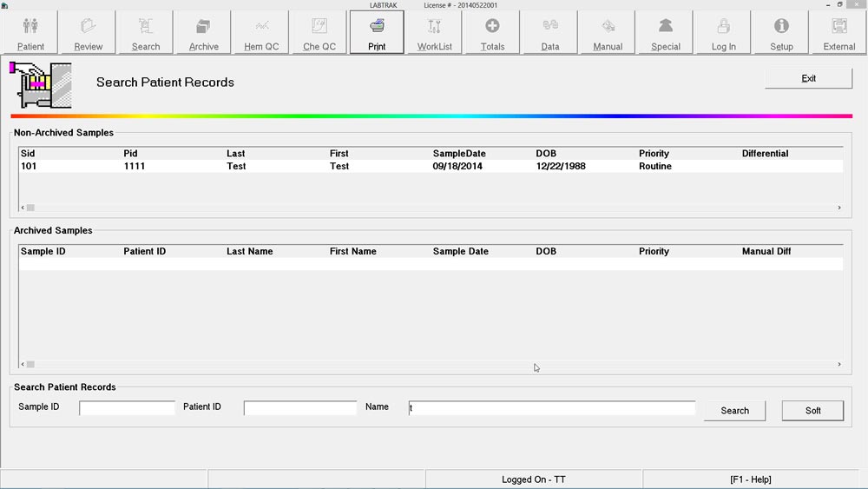Image resolution: width=868 pixels, height=489 pixels.
Task: Click DOB value 12/22/1988
Action: pyautogui.click(x=560, y=166)
